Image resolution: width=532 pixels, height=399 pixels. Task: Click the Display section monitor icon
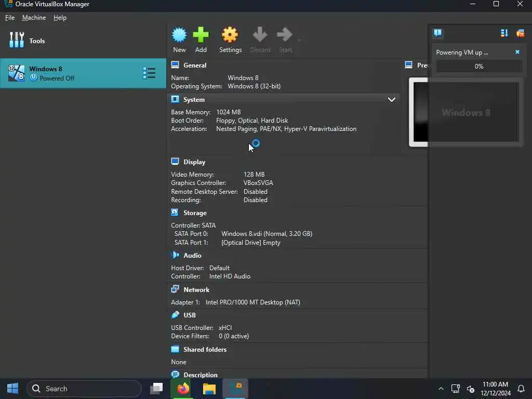click(x=175, y=162)
